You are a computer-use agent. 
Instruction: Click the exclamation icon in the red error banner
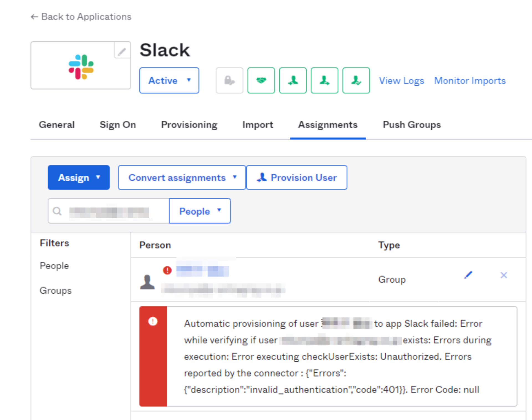pyautogui.click(x=153, y=321)
